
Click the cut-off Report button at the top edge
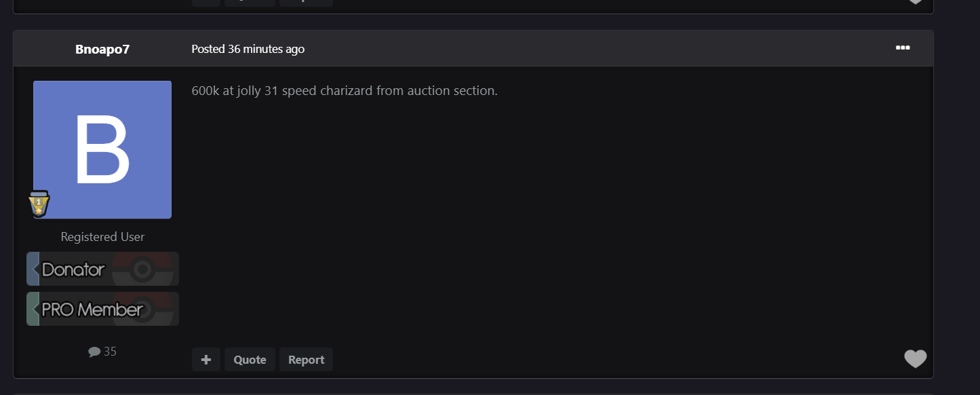tap(306, 3)
